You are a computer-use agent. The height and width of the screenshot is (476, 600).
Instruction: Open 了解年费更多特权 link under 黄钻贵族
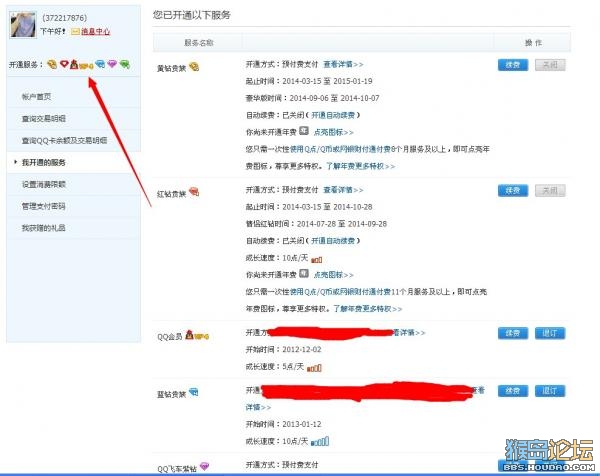(x=360, y=166)
